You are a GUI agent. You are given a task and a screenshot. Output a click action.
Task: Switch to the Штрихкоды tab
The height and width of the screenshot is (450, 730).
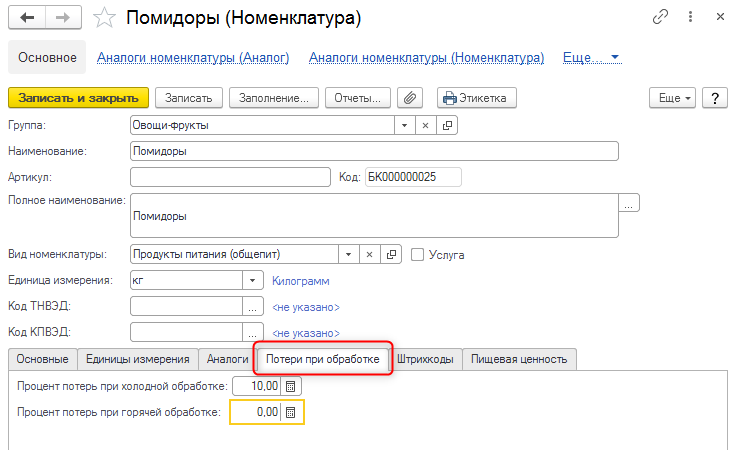pos(425,358)
